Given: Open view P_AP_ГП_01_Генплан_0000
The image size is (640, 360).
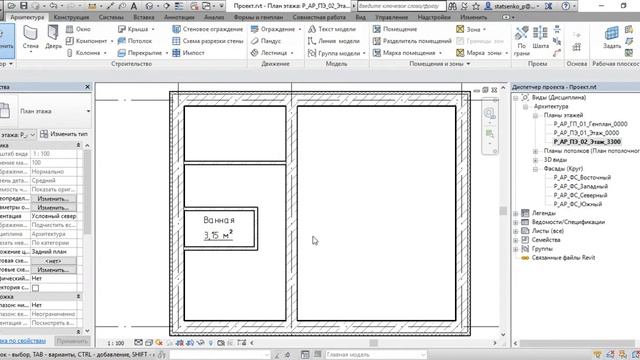Looking at the screenshot, I should tap(590, 124).
